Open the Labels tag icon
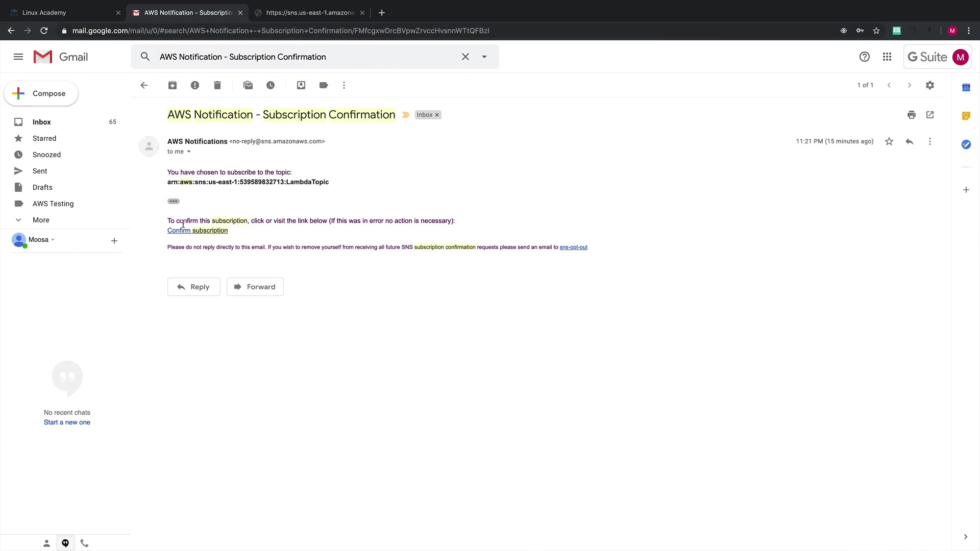 pyautogui.click(x=324, y=85)
